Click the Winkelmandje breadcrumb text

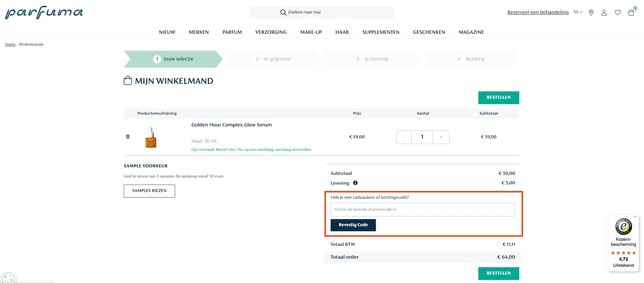pyautogui.click(x=31, y=44)
